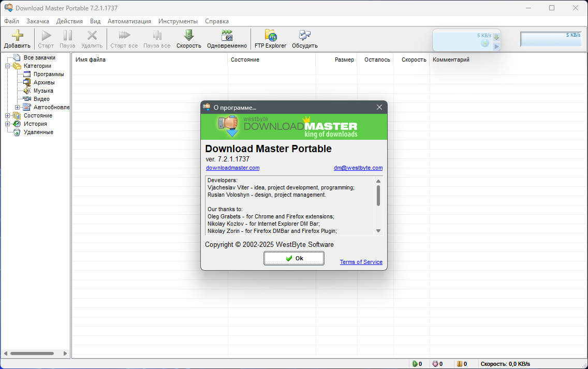This screenshot has height=369, width=588.
Task: Expand the История tree node
Action: click(7, 124)
